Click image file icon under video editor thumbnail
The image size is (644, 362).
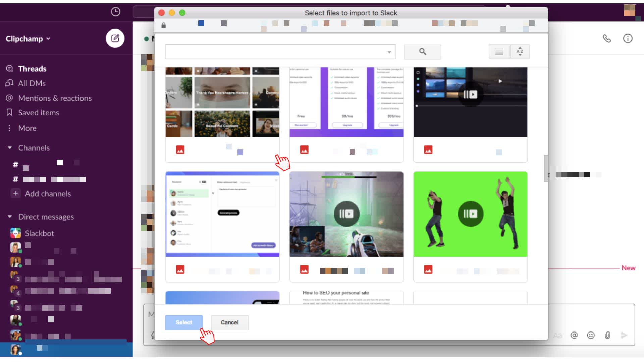pos(428,150)
